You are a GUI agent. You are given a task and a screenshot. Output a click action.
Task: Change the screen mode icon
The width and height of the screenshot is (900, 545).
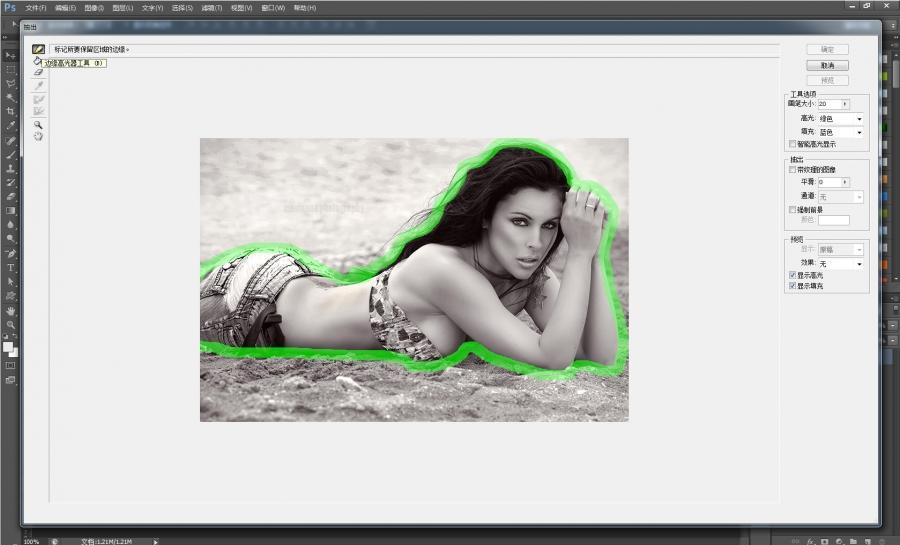[10, 380]
